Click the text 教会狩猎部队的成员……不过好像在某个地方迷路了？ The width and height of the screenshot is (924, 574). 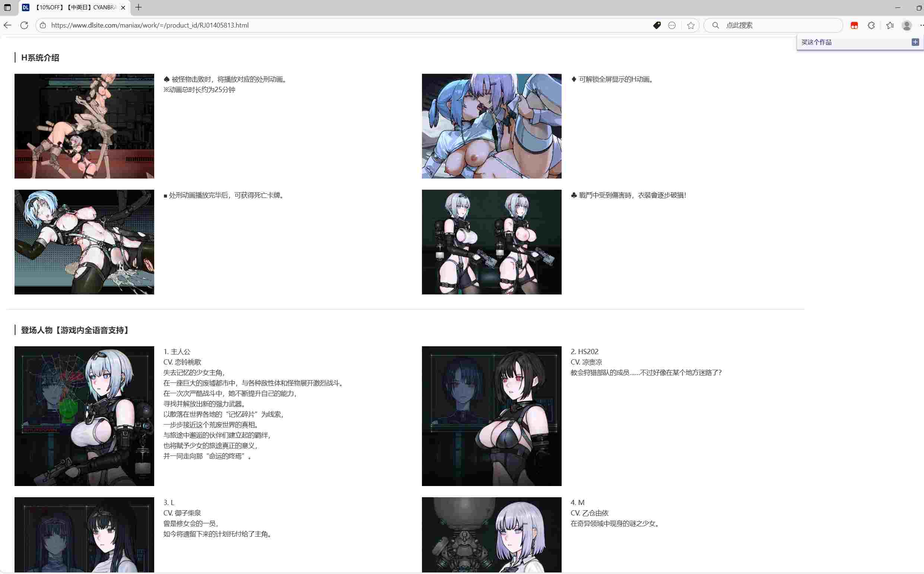[x=646, y=373]
